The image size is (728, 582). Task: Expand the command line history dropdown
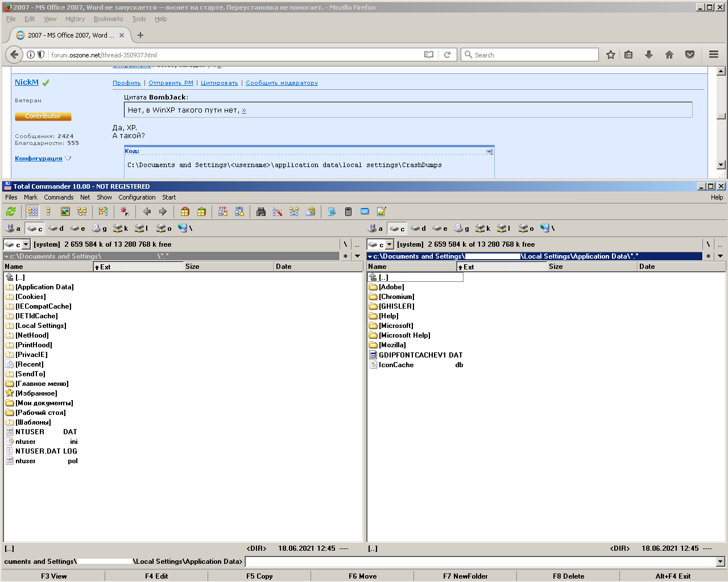(x=720, y=562)
